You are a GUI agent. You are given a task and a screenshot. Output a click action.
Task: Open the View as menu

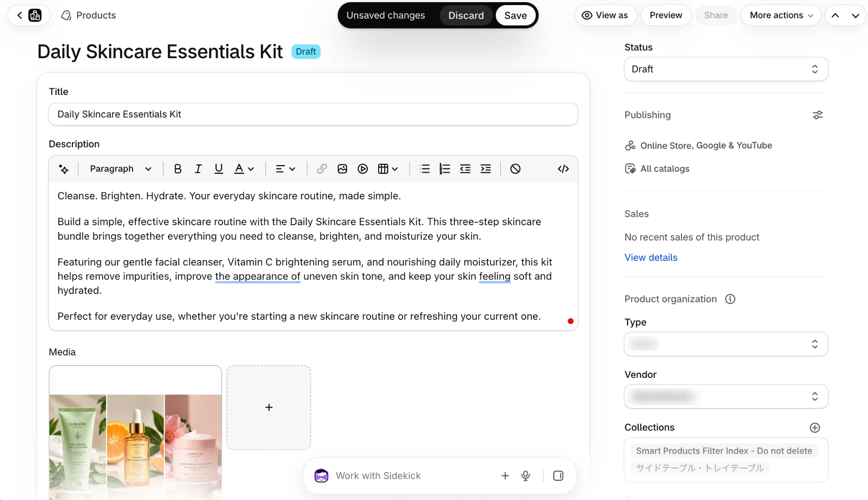(605, 15)
